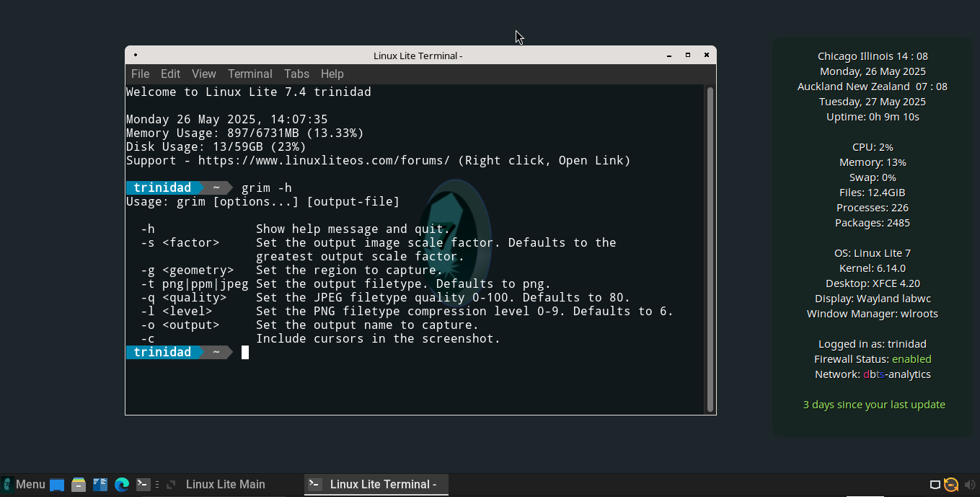Click the 'Chicago Illinois 14 : 08' widget line
This screenshot has height=497, width=980.
(873, 56)
